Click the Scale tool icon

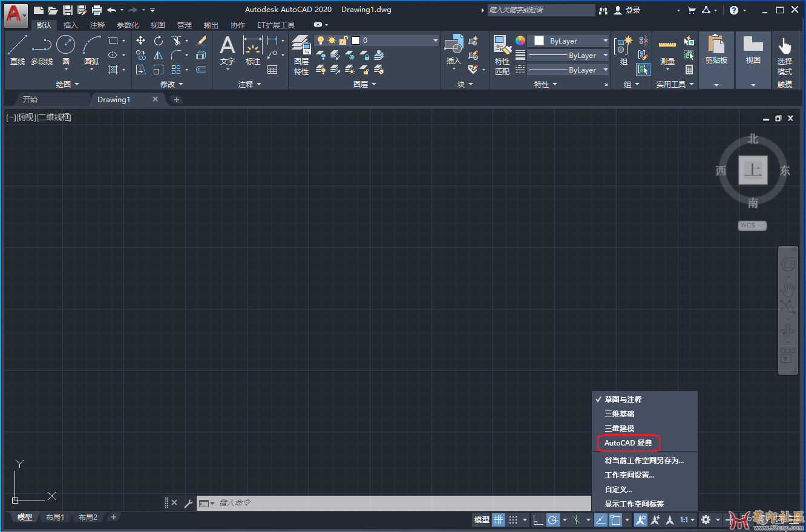point(159,70)
